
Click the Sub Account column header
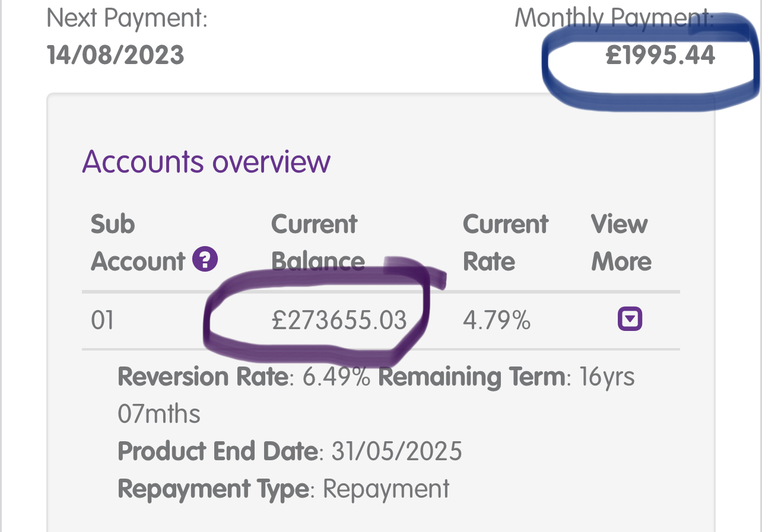coord(138,243)
